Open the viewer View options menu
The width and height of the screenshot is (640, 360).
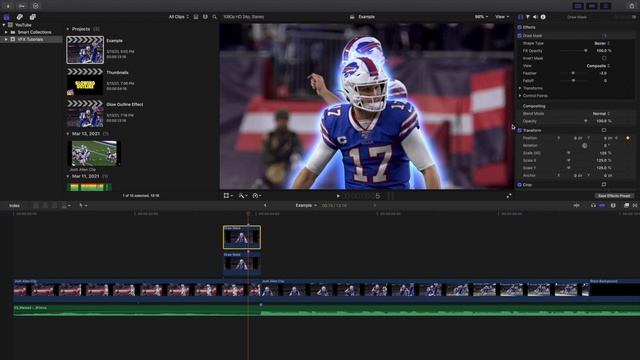tap(502, 17)
